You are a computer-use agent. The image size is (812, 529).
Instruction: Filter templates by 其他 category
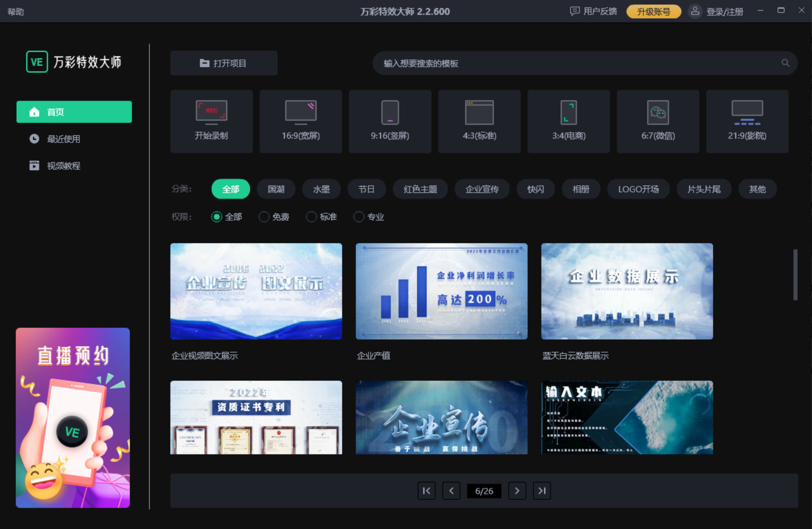[758, 189]
